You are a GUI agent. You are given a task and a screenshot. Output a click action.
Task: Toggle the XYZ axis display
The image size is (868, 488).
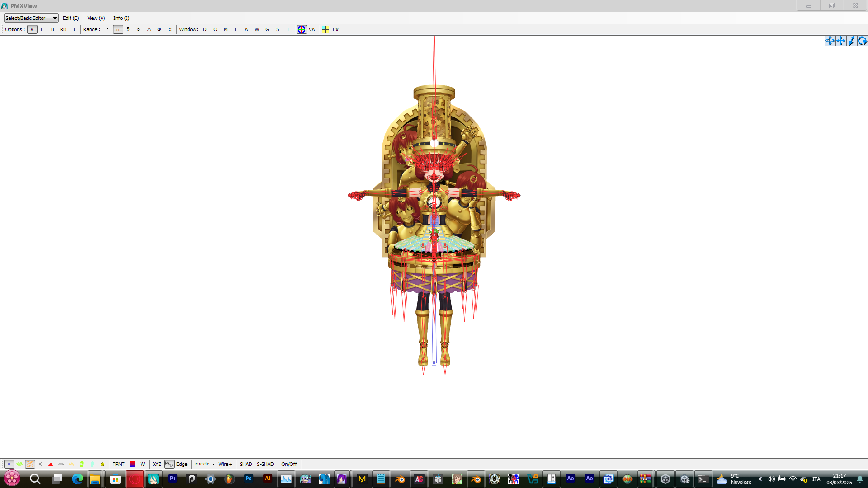pyautogui.click(x=157, y=464)
